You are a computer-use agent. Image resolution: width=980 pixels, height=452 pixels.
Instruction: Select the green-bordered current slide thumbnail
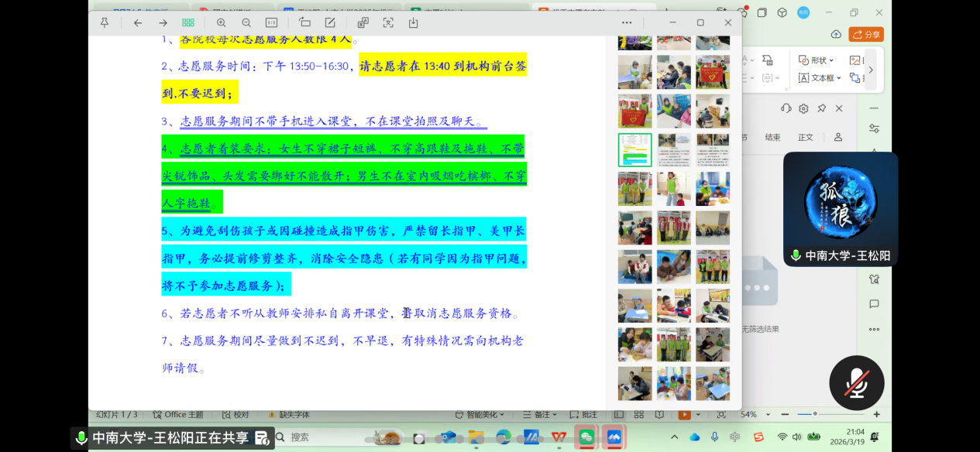[634, 150]
